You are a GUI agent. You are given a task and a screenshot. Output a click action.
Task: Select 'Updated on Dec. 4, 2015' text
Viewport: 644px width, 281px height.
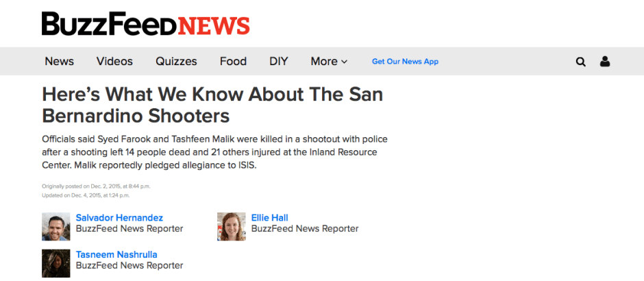click(86, 195)
